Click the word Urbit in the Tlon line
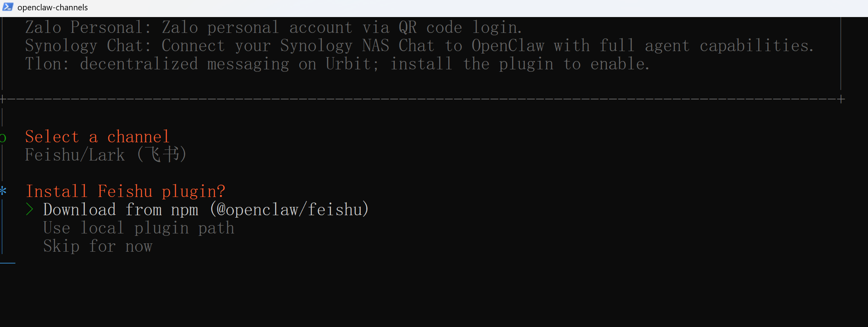The image size is (868, 327). click(348, 64)
